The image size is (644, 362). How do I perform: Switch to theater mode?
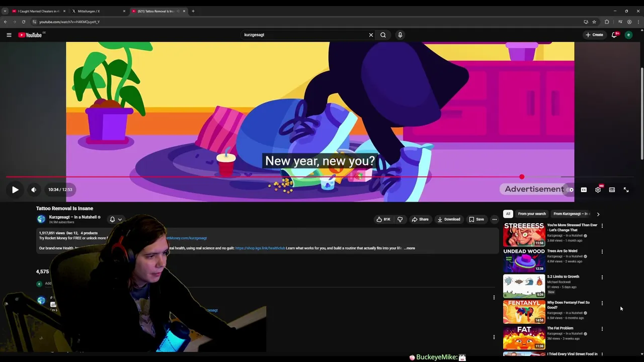point(612,190)
